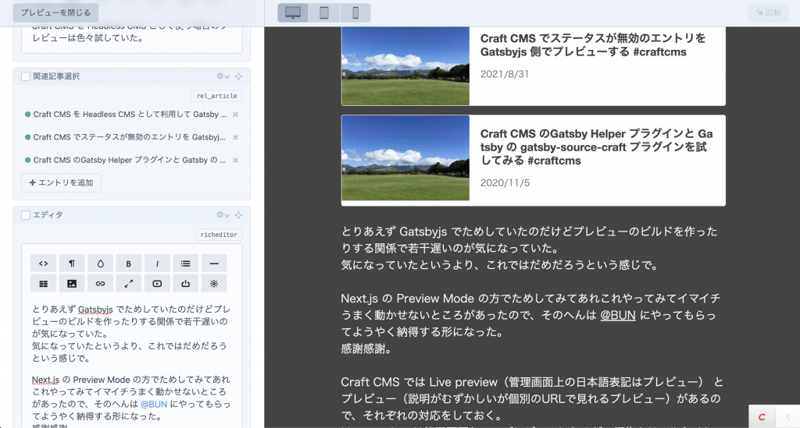Check the 関連記事選択 block checkbox
This screenshot has height=428, width=800.
click(26, 76)
